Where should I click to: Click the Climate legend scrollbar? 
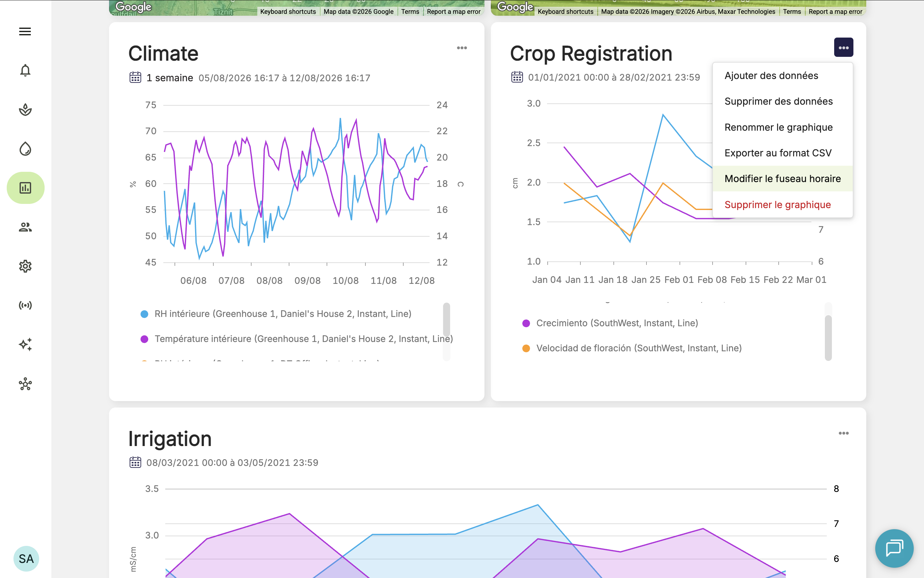tap(446, 319)
